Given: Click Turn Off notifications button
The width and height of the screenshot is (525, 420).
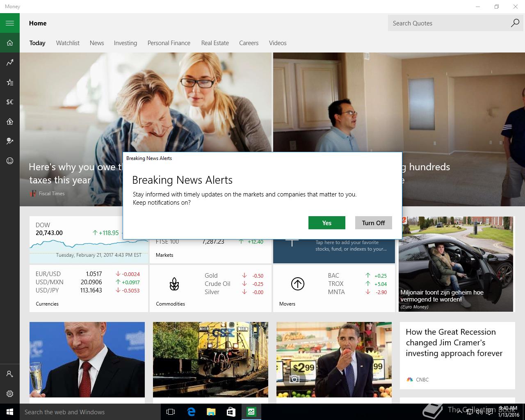Looking at the screenshot, I should (x=374, y=223).
